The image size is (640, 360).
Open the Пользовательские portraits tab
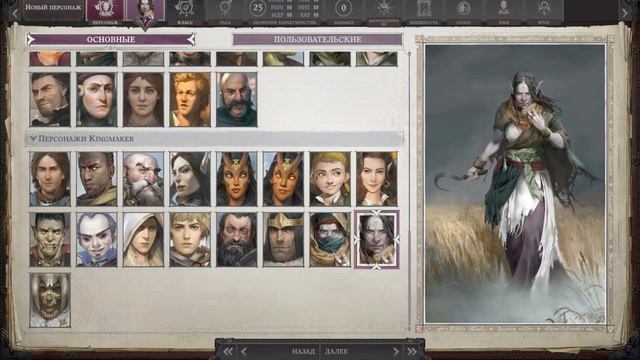click(x=317, y=39)
